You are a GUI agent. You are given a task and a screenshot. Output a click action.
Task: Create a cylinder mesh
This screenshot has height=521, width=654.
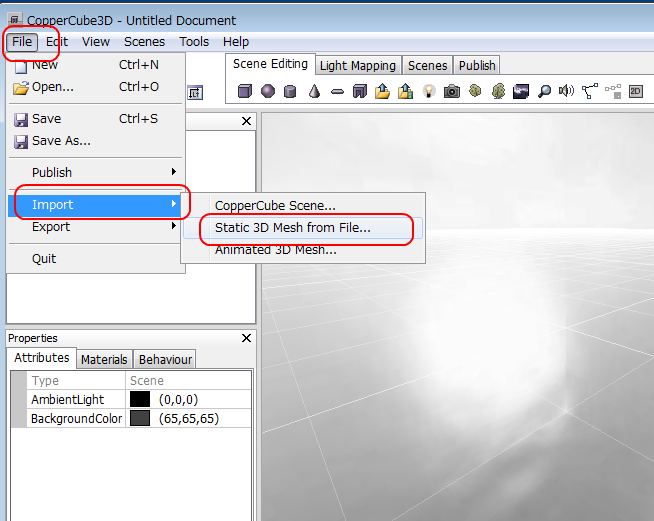click(290, 91)
